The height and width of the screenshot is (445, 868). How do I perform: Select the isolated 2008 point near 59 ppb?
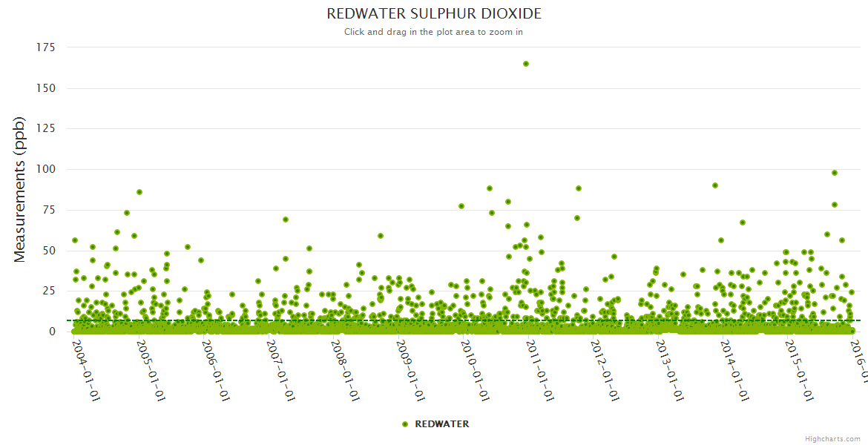click(x=381, y=236)
